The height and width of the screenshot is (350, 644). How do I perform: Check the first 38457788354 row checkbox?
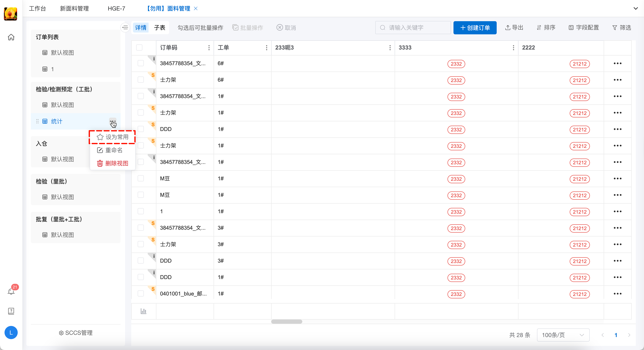pyautogui.click(x=141, y=64)
